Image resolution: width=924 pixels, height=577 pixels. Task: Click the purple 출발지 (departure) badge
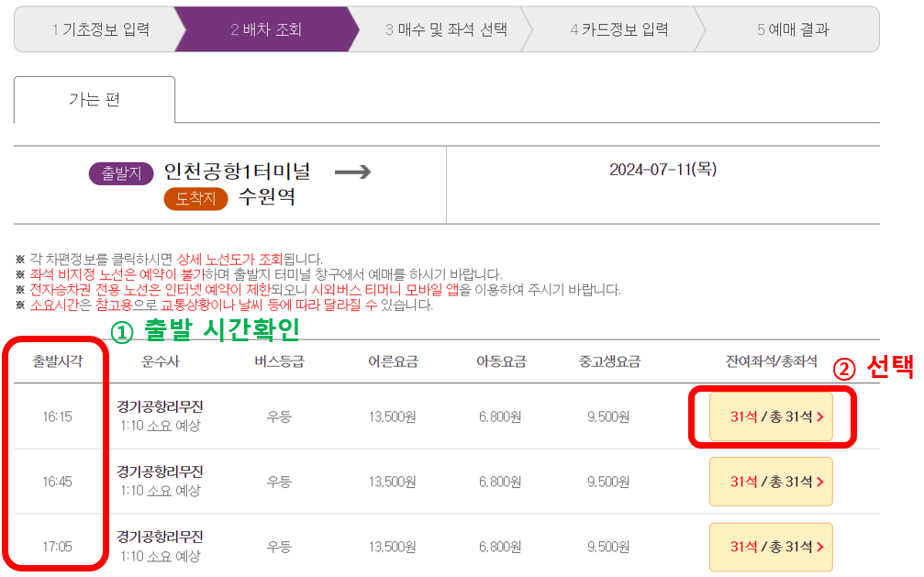click(x=124, y=172)
